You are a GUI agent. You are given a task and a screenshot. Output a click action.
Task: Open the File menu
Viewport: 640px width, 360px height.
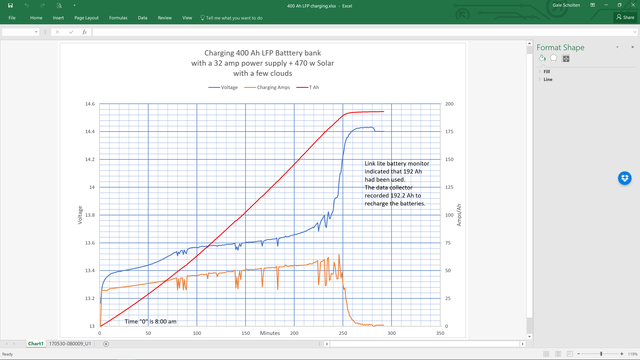coord(12,18)
